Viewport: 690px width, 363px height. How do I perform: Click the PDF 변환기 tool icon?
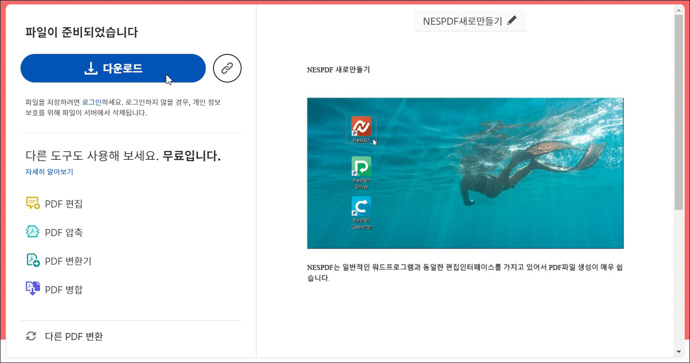click(33, 260)
